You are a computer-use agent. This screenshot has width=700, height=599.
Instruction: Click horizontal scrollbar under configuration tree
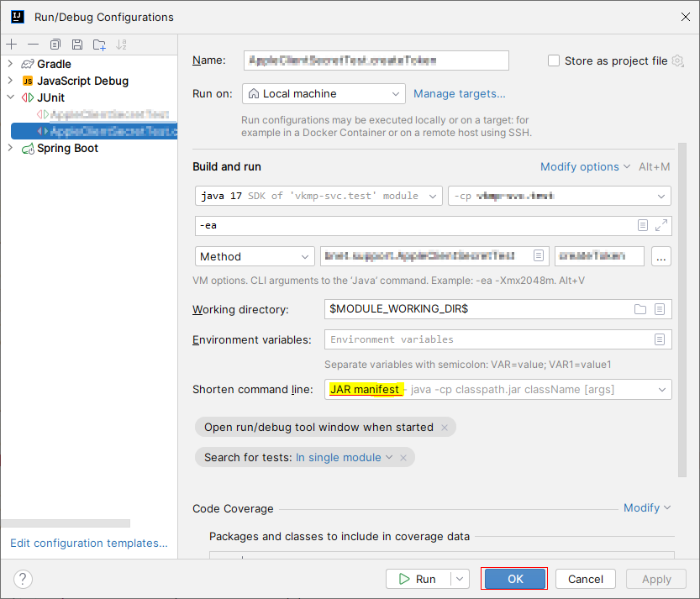[x=66, y=523]
